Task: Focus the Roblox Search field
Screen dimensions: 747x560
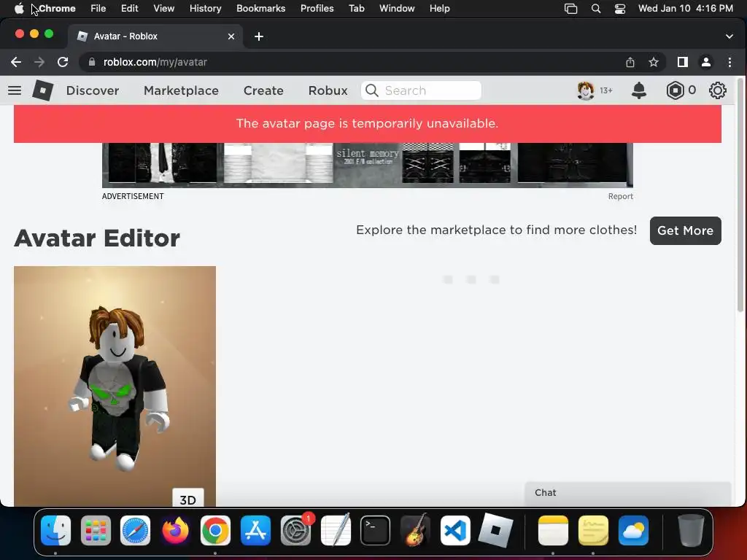Action: (x=421, y=90)
